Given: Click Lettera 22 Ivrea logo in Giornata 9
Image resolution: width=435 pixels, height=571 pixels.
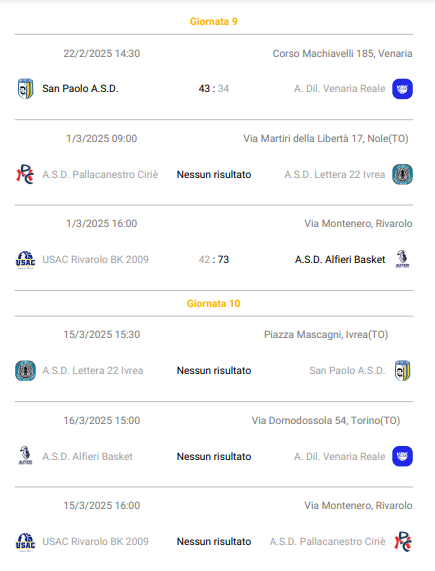Looking at the screenshot, I should point(402,174).
